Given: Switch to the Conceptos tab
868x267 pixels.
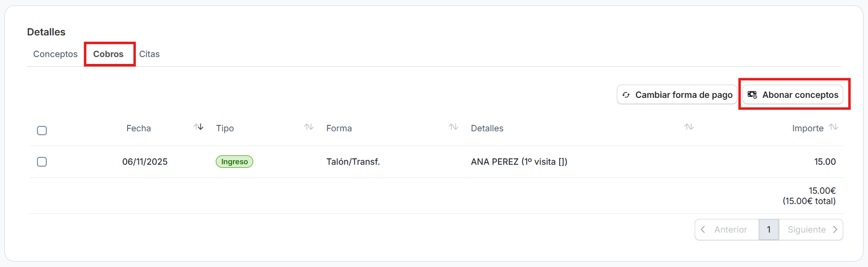Looking at the screenshot, I should (x=55, y=54).
